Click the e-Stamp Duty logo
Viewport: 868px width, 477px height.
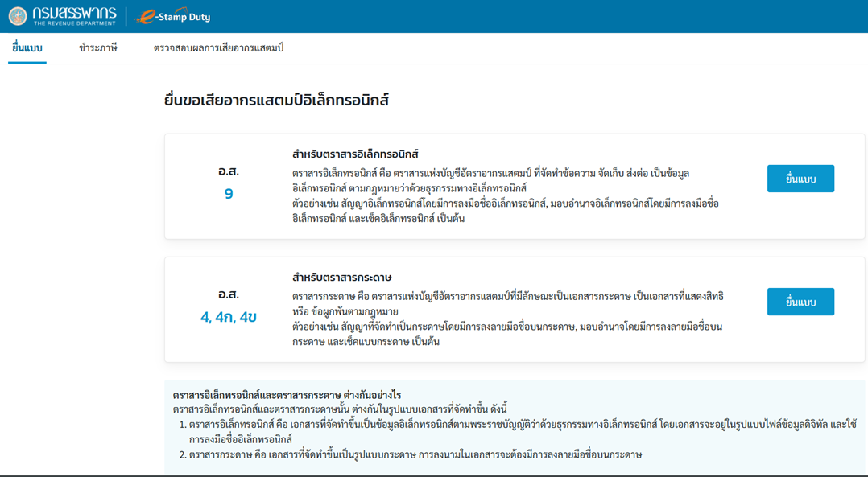pyautogui.click(x=173, y=16)
